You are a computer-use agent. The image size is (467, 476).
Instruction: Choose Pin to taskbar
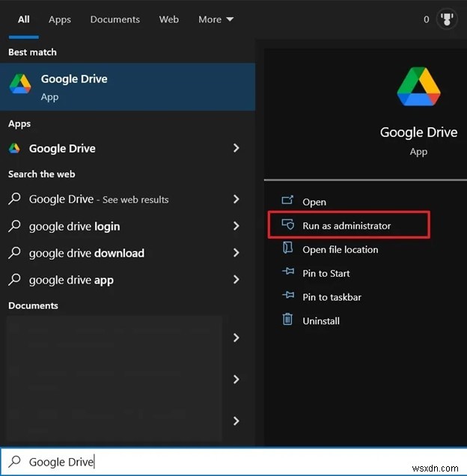click(x=332, y=297)
